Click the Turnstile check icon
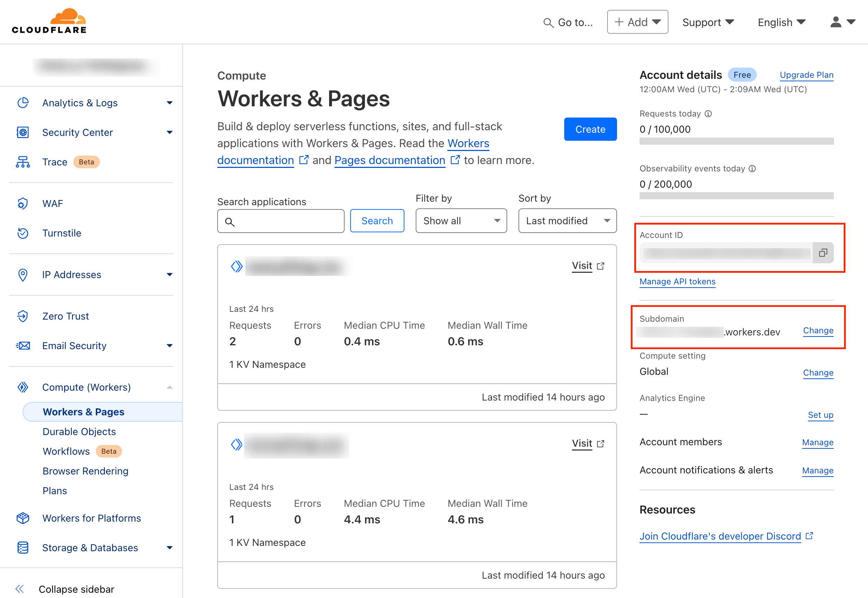868x598 pixels. (x=23, y=233)
